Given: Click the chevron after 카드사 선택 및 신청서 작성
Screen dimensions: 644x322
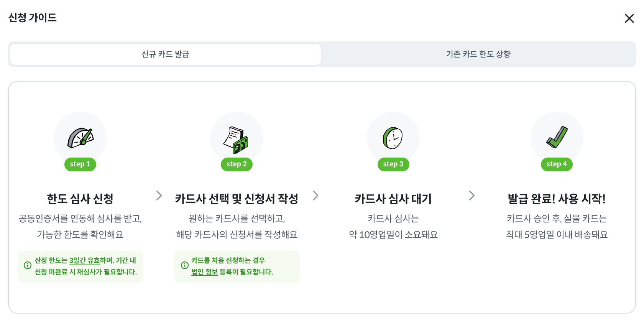Looking at the screenshot, I should point(315,195).
